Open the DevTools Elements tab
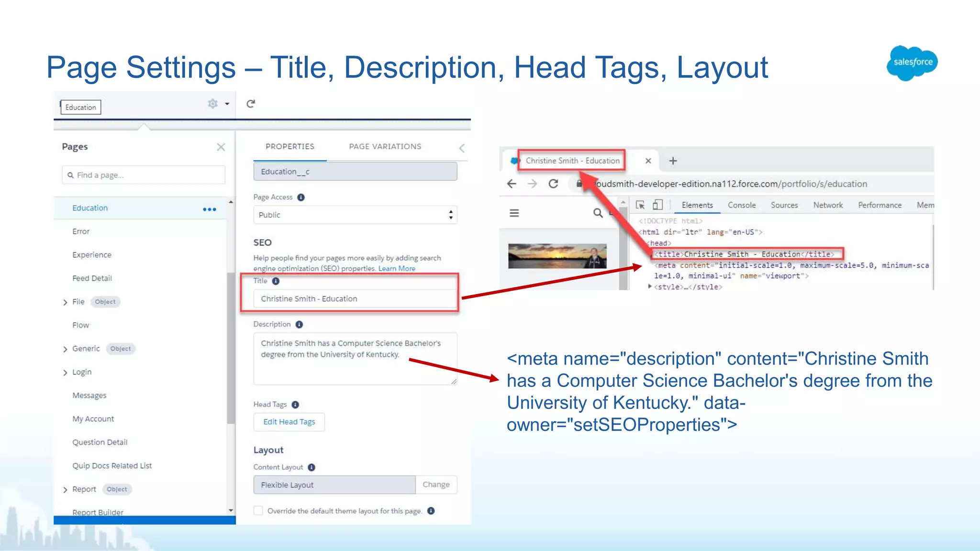The height and width of the screenshot is (551, 980). pyautogui.click(x=697, y=205)
